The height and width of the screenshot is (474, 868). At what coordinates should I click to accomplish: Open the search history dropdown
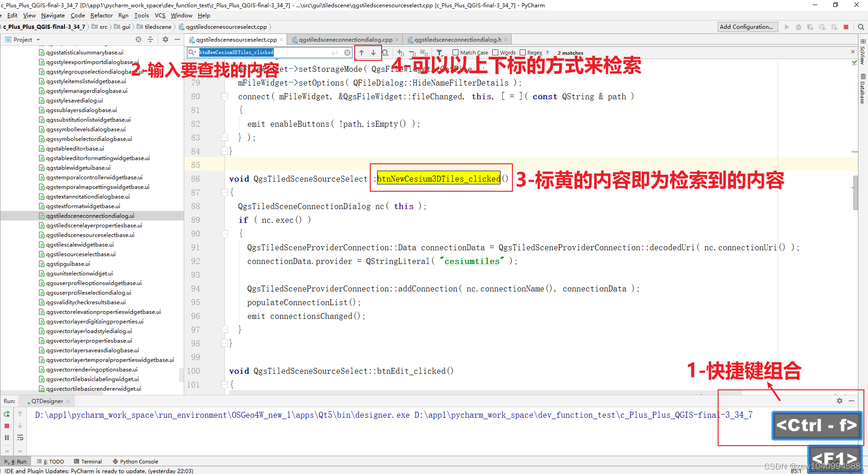click(192, 52)
